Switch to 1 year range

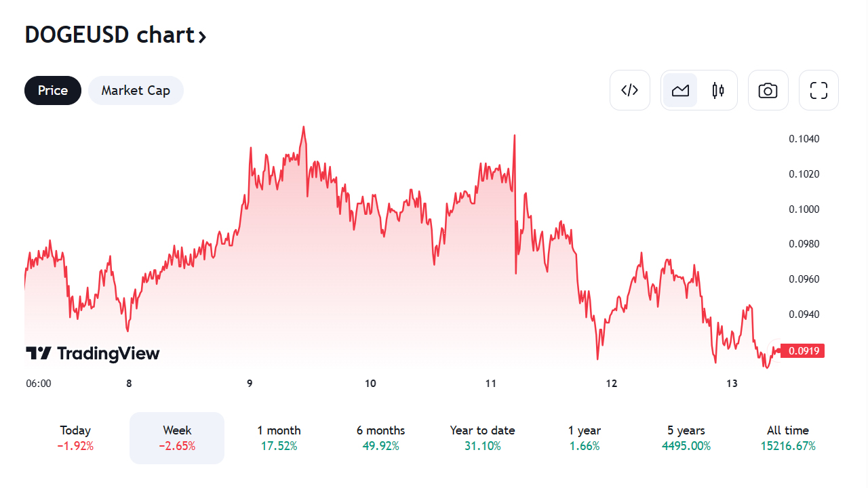coord(585,438)
